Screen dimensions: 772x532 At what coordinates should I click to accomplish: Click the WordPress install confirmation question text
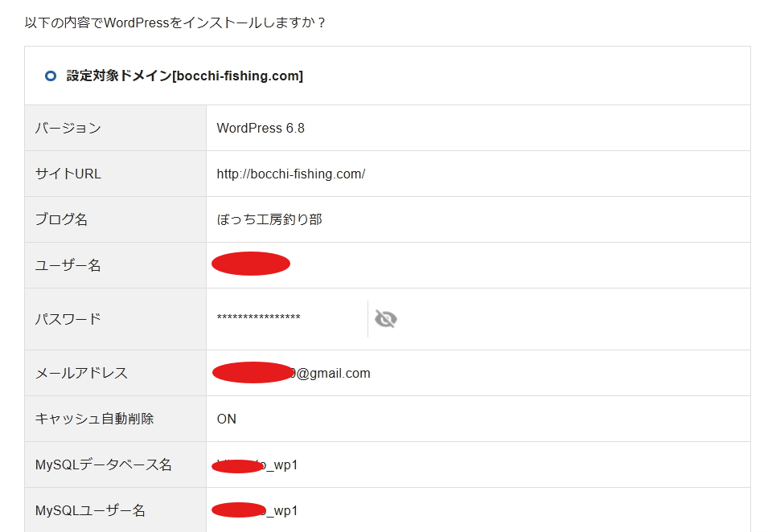pyautogui.click(x=175, y=23)
